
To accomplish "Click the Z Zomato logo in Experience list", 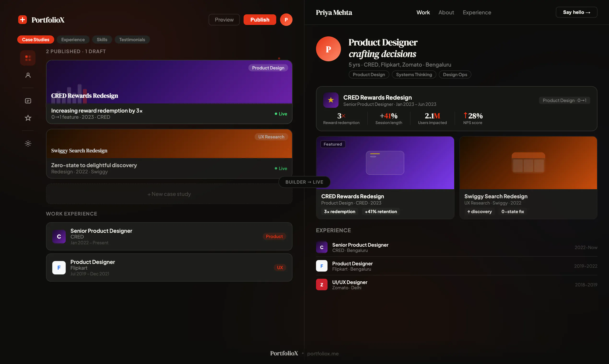I will tap(322, 284).
